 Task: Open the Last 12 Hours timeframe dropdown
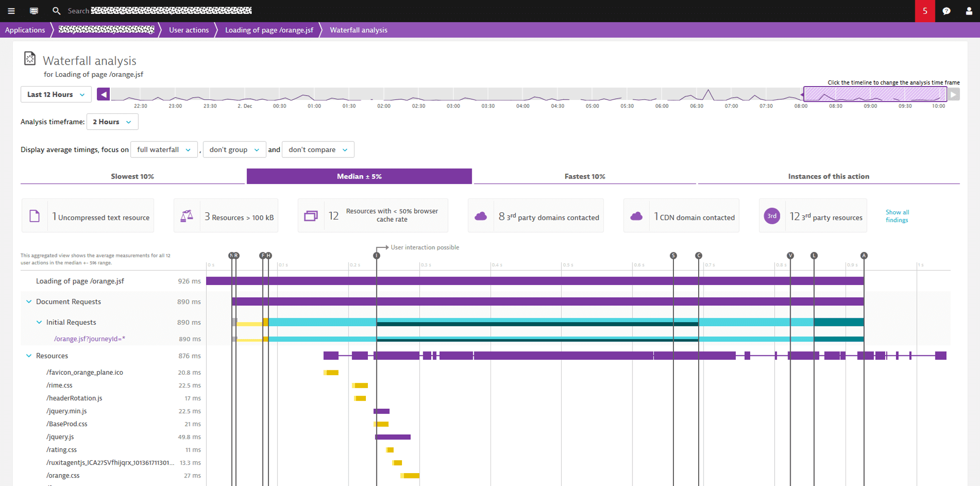pos(55,94)
